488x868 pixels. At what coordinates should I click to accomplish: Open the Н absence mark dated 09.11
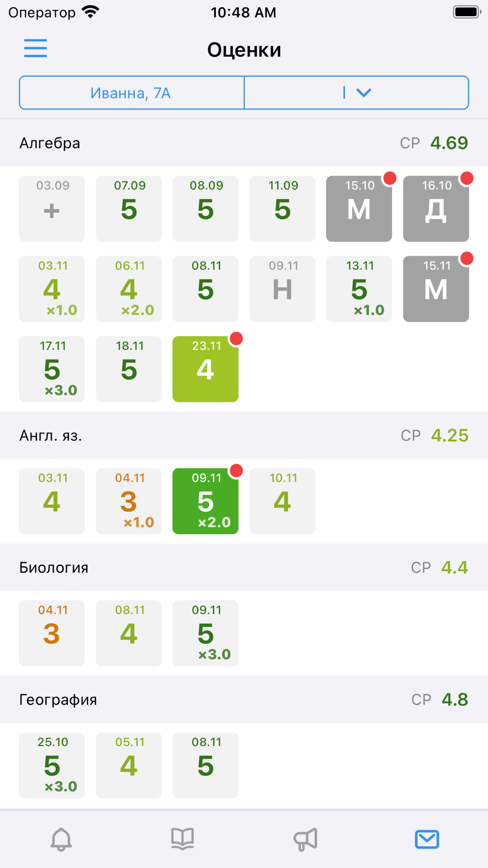(x=283, y=289)
